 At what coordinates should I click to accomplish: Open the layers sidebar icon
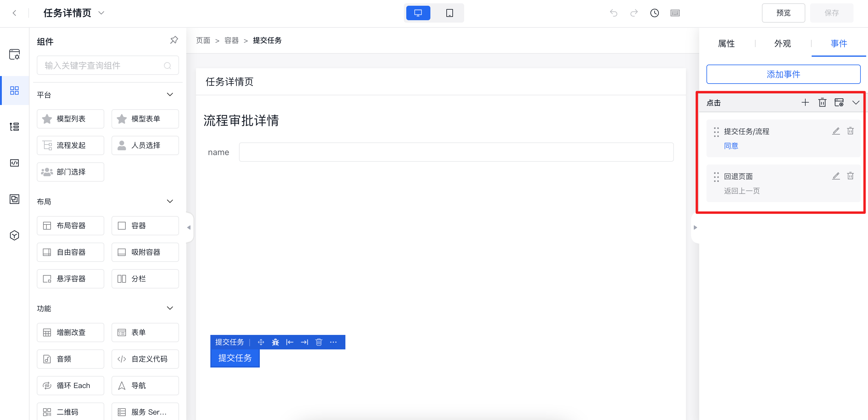point(14,199)
